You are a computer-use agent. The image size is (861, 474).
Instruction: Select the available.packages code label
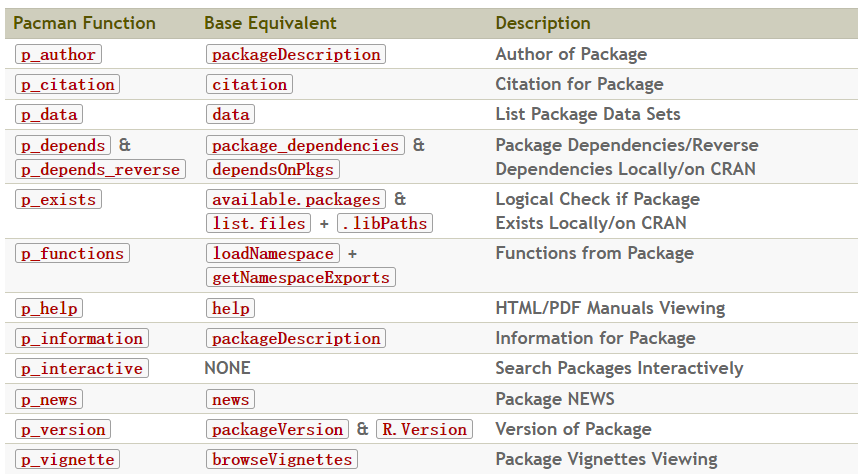point(296,199)
